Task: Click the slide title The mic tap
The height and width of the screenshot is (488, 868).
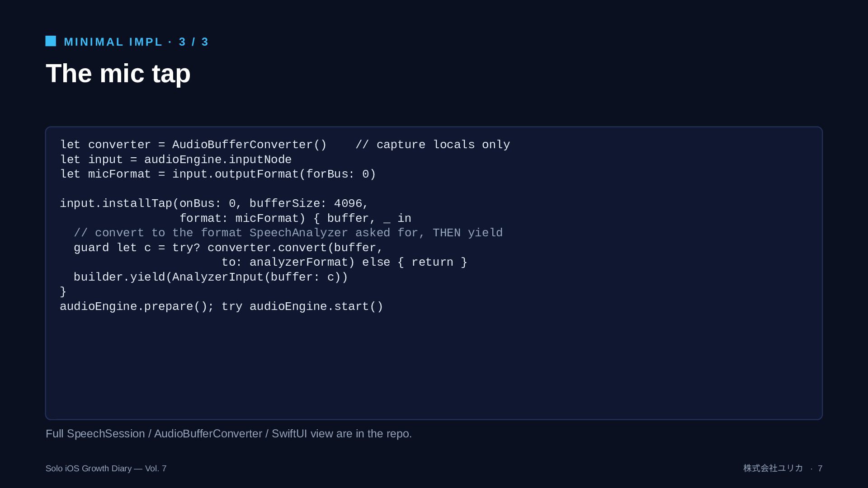Action: 118,73
